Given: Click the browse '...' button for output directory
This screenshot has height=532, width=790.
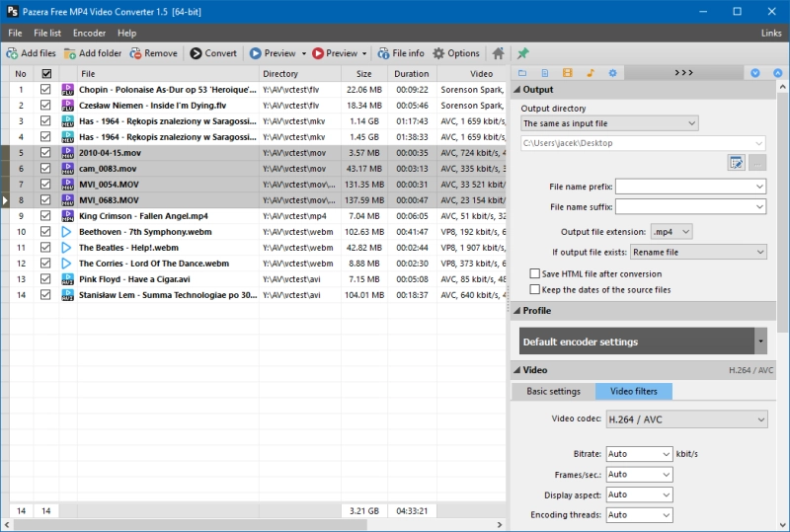Looking at the screenshot, I should pos(757,163).
